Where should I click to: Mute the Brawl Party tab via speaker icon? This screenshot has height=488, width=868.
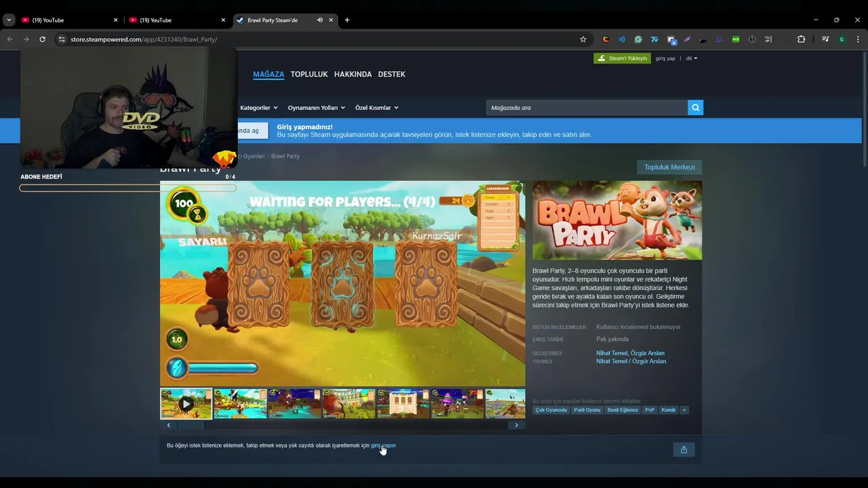320,20
